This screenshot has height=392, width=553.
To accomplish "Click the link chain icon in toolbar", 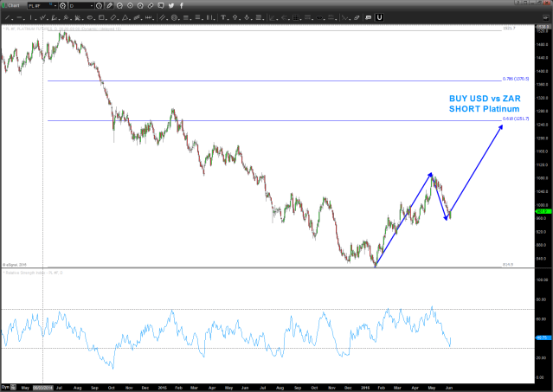I will [151, 6].
